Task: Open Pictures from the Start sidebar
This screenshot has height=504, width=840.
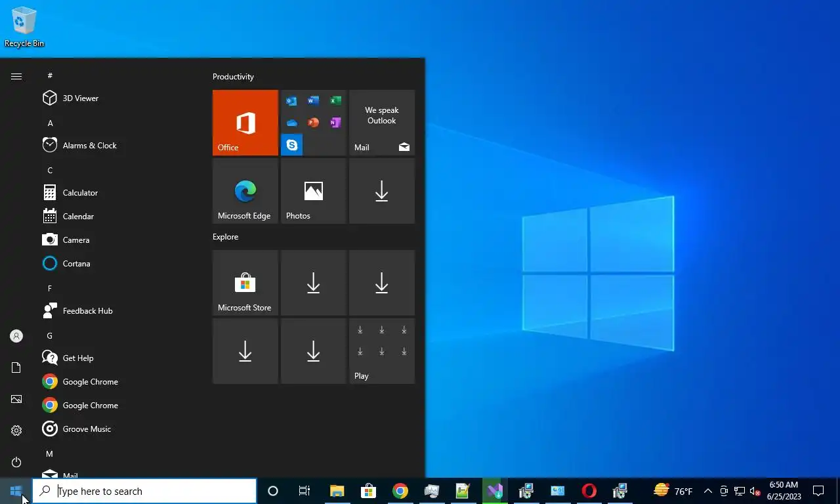Action: [16, 399]
